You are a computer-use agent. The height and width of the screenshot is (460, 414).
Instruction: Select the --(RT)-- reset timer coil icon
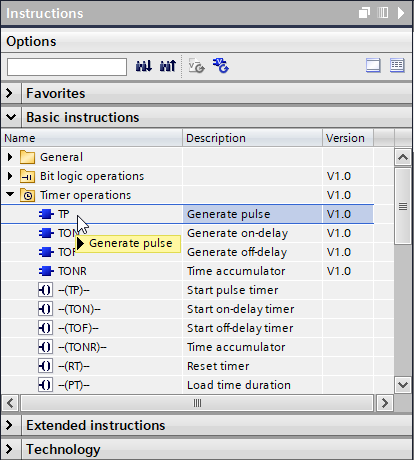45,366
